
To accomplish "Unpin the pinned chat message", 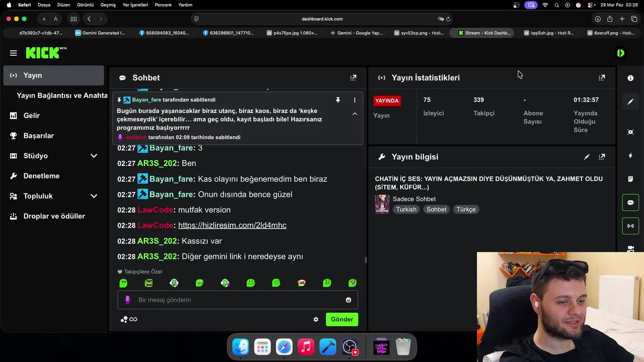I will 338,100.
